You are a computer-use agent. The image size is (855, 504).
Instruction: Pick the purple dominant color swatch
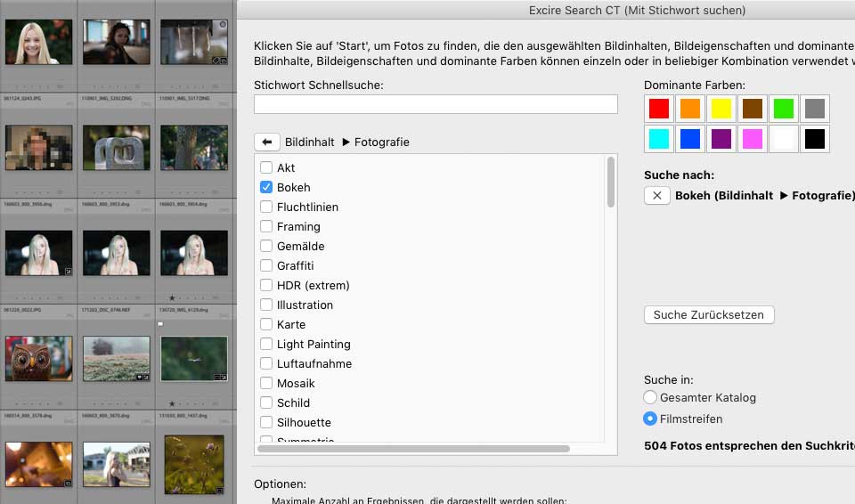[721, 139]
